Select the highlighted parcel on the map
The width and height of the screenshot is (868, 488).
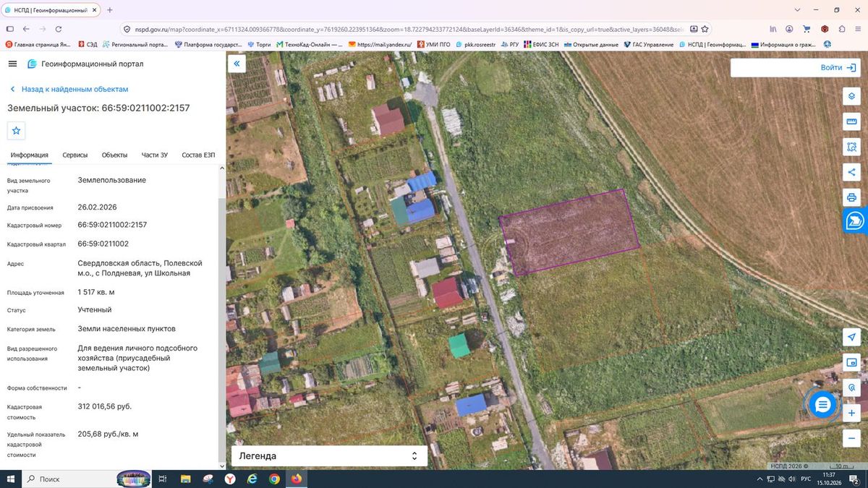pyautogui.click(x=570, y=231)
